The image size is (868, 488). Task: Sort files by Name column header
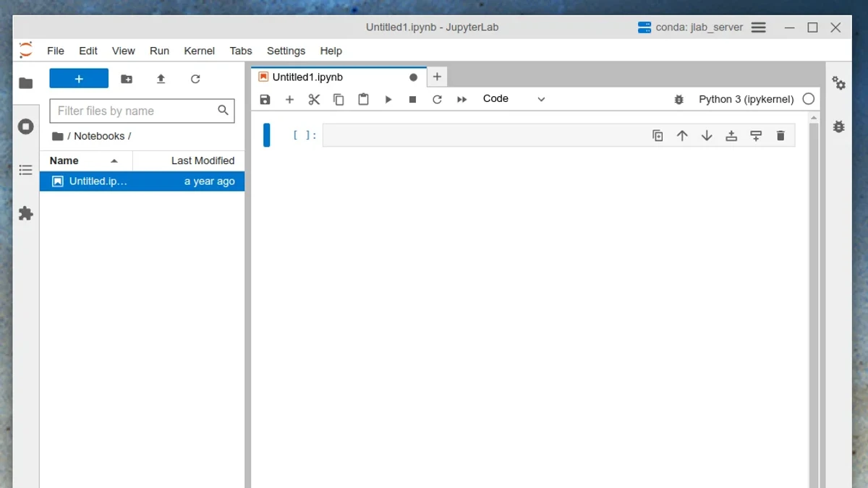coord(86,160)
